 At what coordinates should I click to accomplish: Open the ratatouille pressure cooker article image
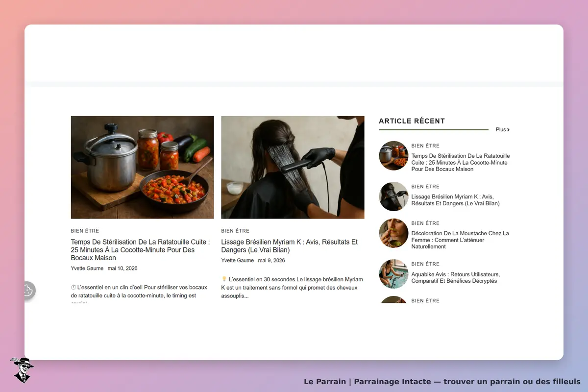[142, 167]
